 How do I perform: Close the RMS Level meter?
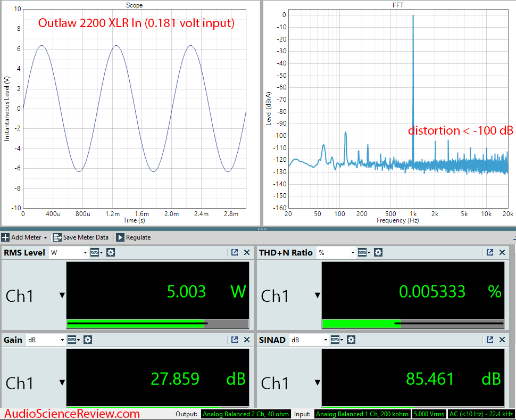point(247,252)
